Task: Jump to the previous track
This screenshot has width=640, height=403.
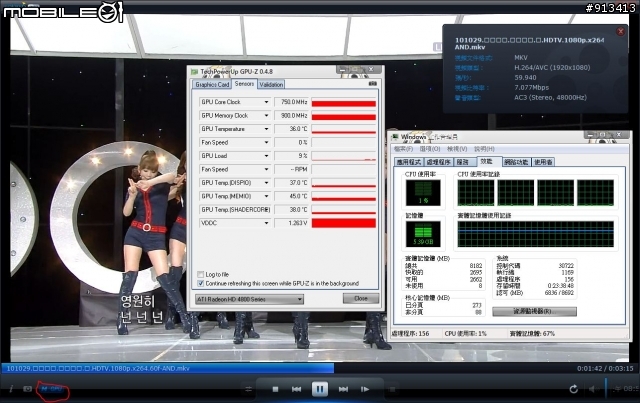Action: [x=296, y=390]
